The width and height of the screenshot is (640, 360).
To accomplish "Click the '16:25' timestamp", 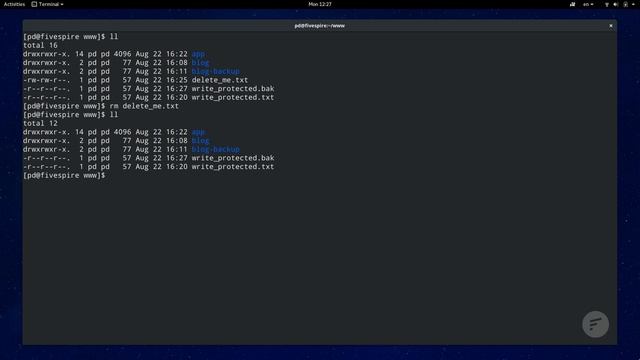I will pyautogui.click(x=176, y=80).
